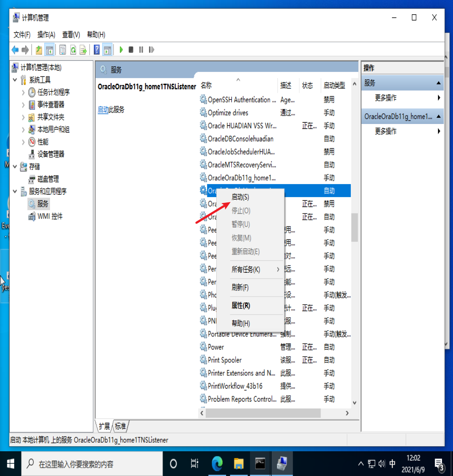Open 所有任务(K) submenu
This screenshot has width=453, height=476.
(250, 270)
